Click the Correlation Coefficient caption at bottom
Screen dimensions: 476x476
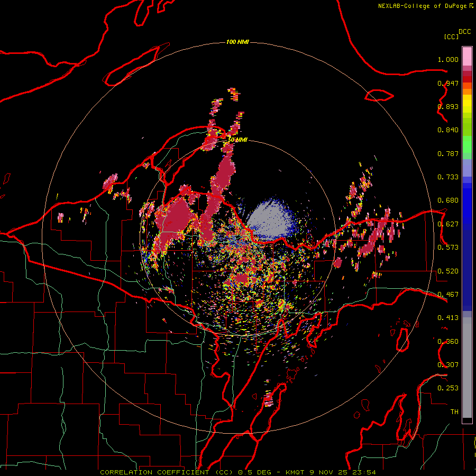[x=238, y=472]
